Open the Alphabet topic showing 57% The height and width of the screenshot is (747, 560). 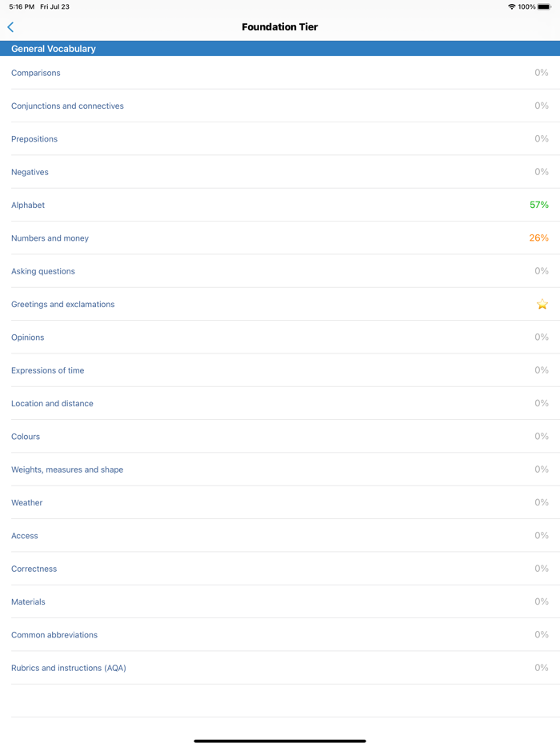pyautogui.click(x=28, y=205)
